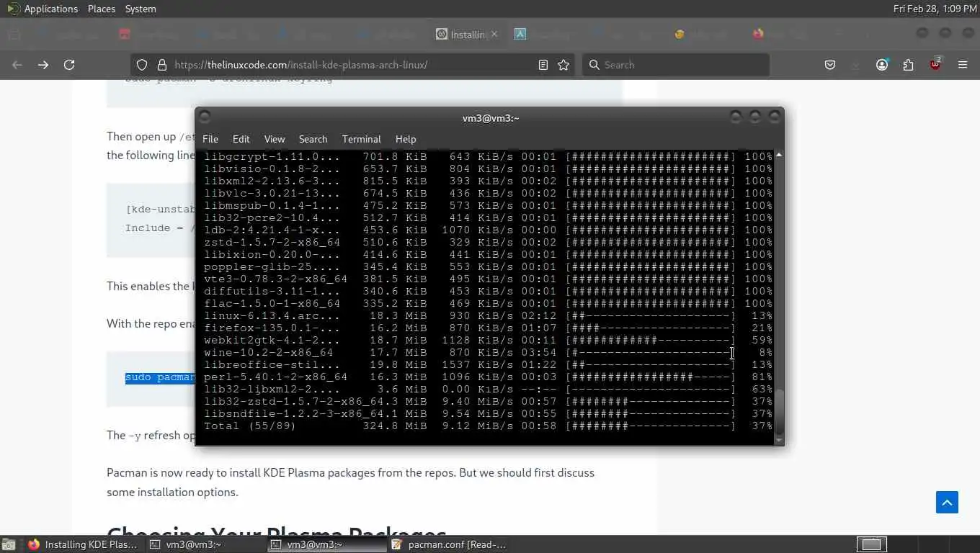Open terminal Search menu
Viewport: 980px width, 553px height.
313,139
